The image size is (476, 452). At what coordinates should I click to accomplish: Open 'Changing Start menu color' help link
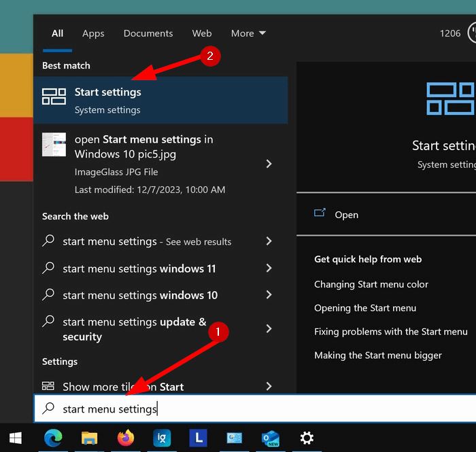click(371, 285)
